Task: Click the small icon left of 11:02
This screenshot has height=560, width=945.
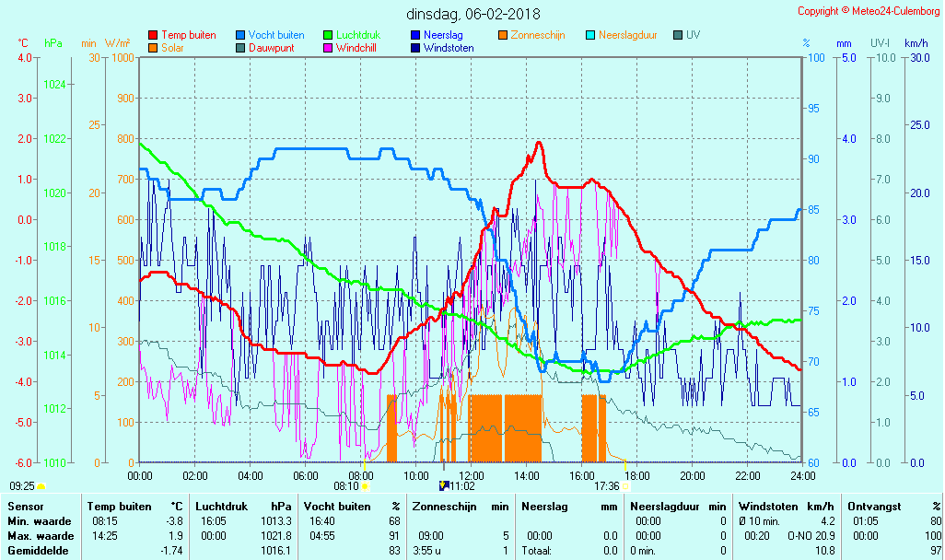Action: 443,485
